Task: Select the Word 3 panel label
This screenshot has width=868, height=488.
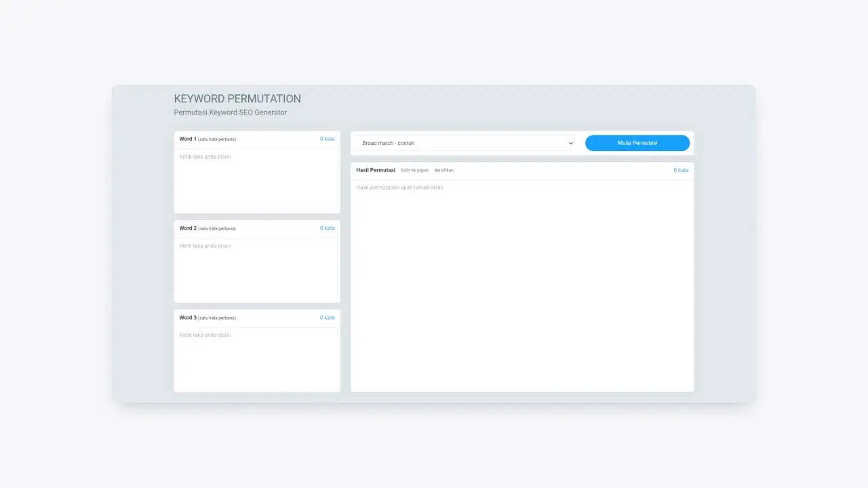Action: pyautogui.click(x=188, y=318)
